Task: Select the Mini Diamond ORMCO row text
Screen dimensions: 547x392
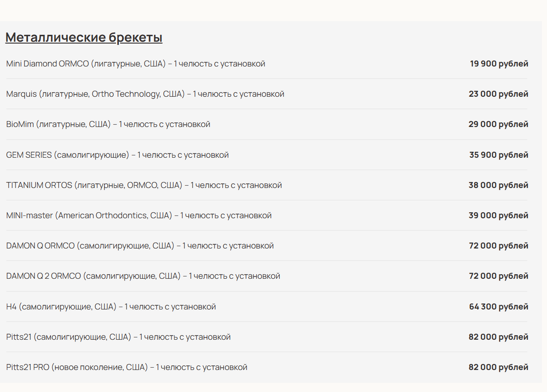Action: pos(136,64)
